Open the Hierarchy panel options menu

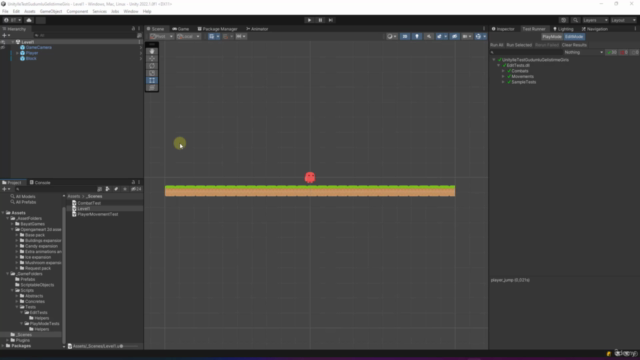139,29
